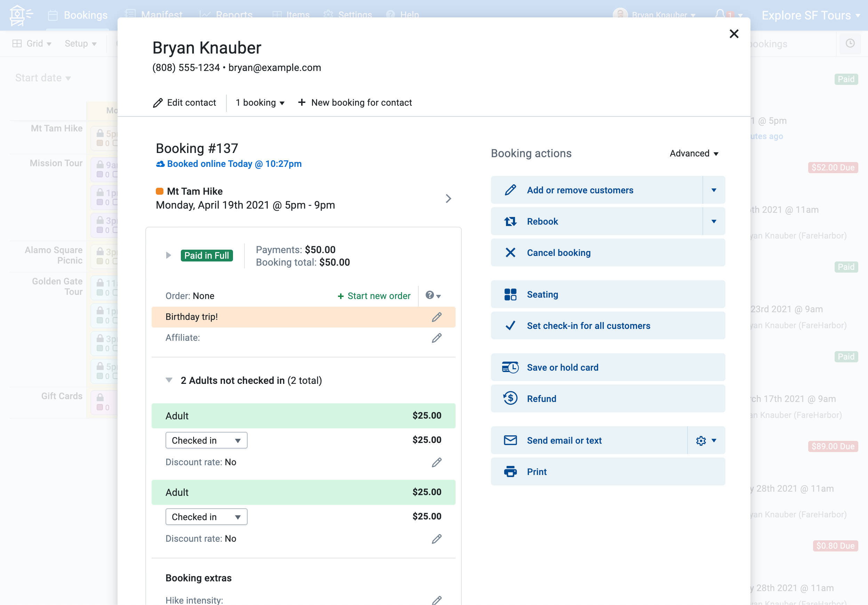Click the $89.00 Due badge
Viewport: 868px width, 605px height.
coord(833,447)
